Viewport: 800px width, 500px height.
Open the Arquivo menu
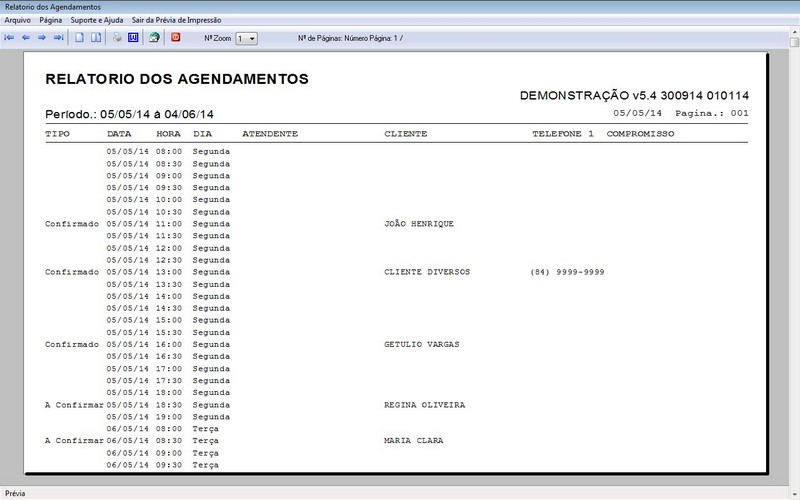[x=18, y=20]
